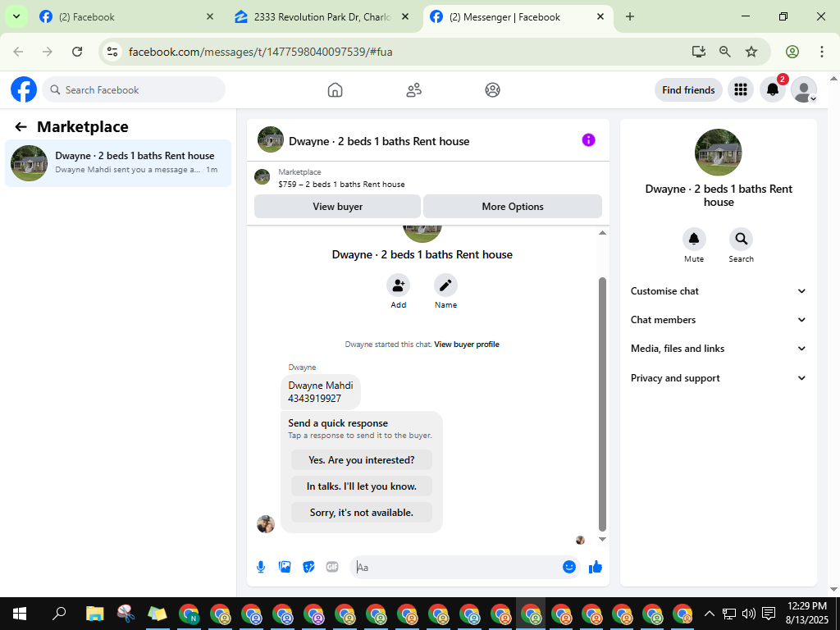
Task: Open the Groups icon in top navigation
Action: (492, 90)
